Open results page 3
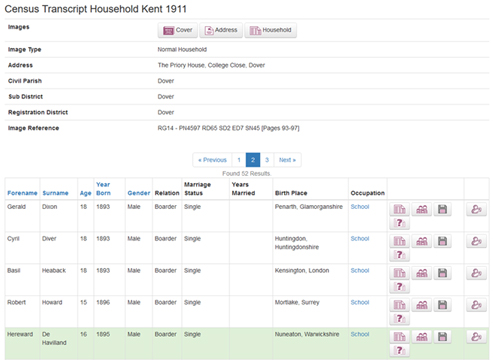 coord(267,160)
